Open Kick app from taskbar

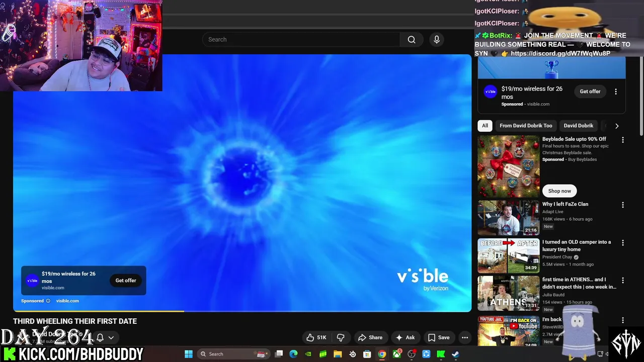click(x=441, y=354)
